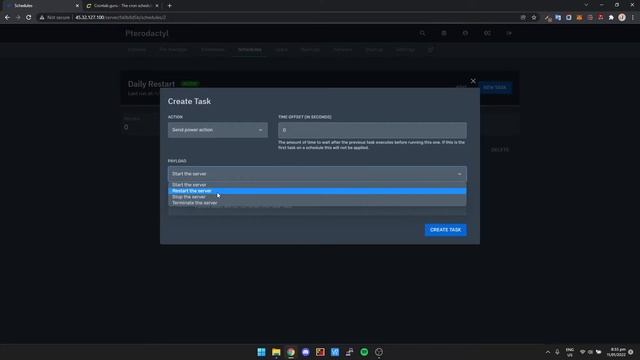
Task: Switch to the Schedules browser tab
Action: click(x=41, y=6)
